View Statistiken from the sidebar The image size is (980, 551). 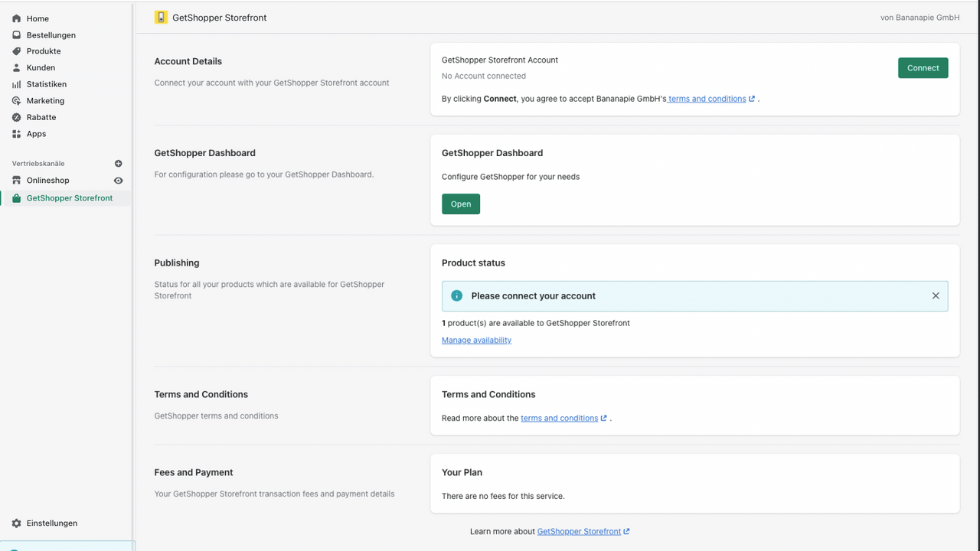[47, 84]
